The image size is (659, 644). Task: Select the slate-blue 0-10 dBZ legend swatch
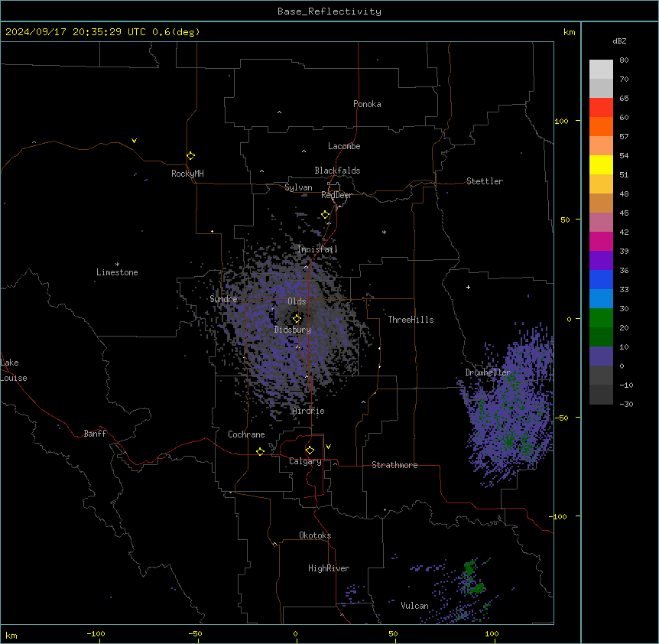(x=601, y=356)
